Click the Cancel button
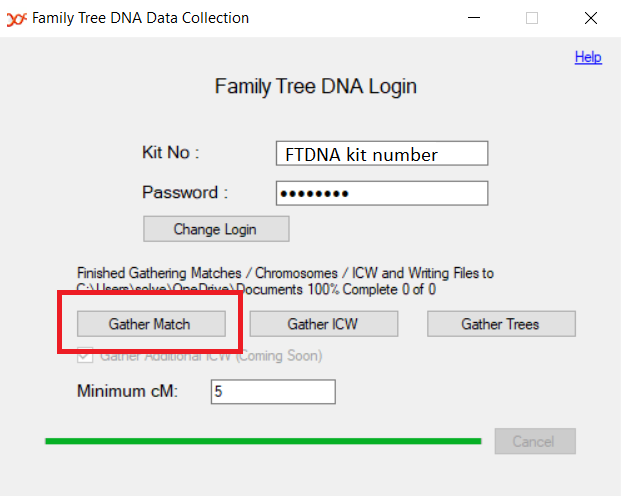 point(535,441)
